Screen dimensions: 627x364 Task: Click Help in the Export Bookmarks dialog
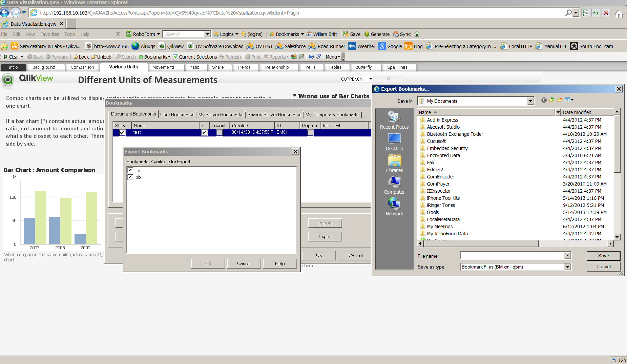coord(279,263)
